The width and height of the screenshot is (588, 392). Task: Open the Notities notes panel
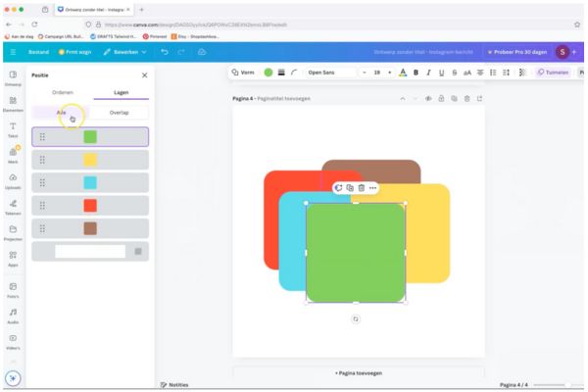(x=174, y=384)
